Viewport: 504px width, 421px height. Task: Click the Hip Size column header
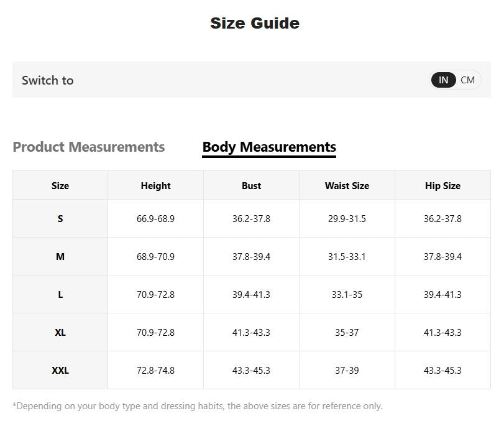442,185
